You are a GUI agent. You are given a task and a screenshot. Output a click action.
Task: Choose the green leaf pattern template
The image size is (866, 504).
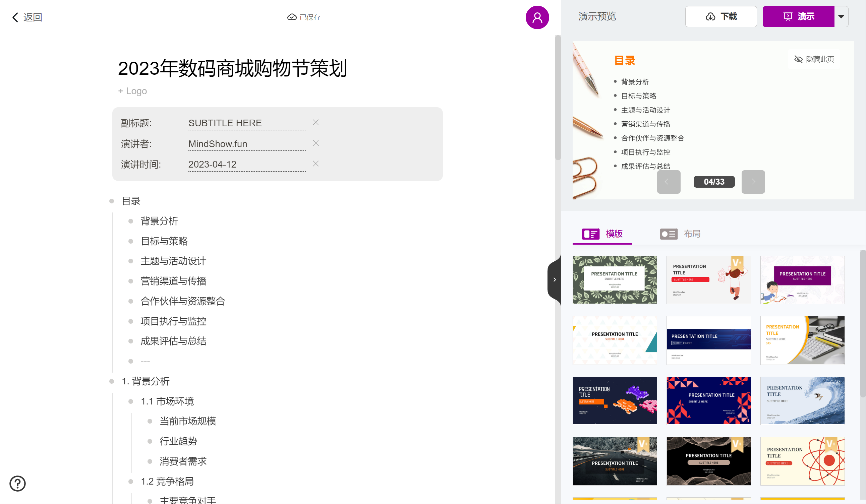615,280
